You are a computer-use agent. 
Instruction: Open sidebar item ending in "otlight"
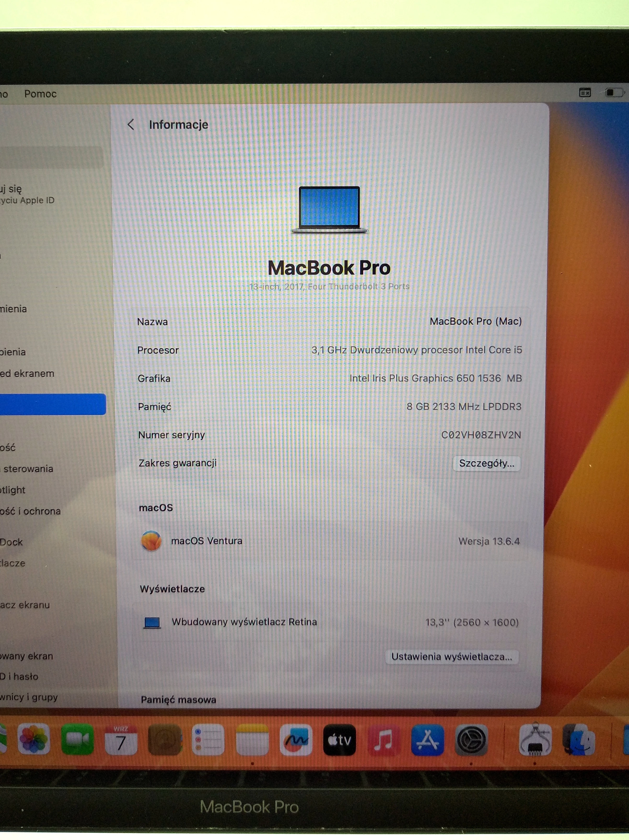pyautogui.click(x=13, y=490)
